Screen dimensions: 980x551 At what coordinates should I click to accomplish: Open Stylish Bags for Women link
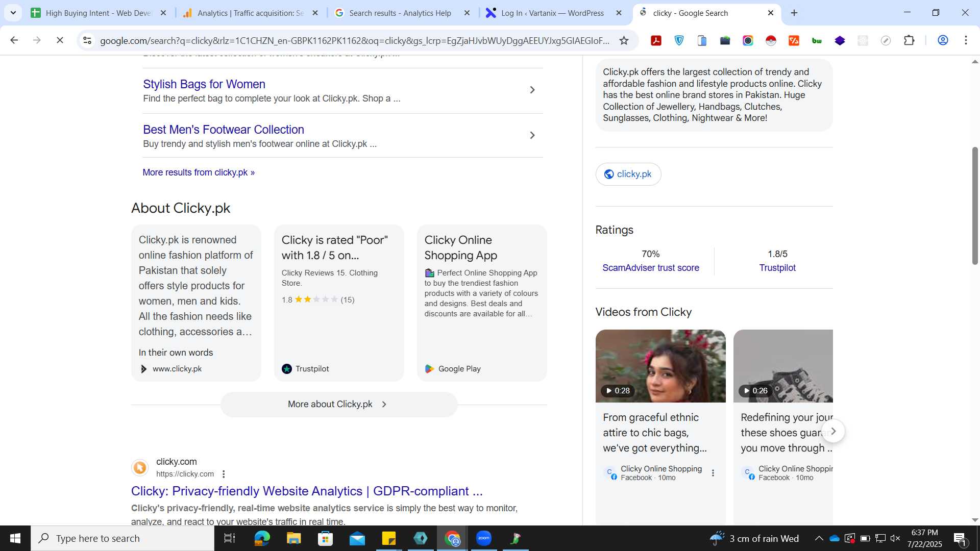(x=204, y=84)
